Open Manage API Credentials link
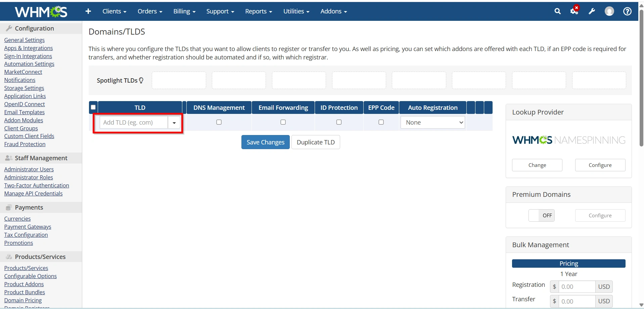Viewport: 644px width, 309px height. pos(34,193)
